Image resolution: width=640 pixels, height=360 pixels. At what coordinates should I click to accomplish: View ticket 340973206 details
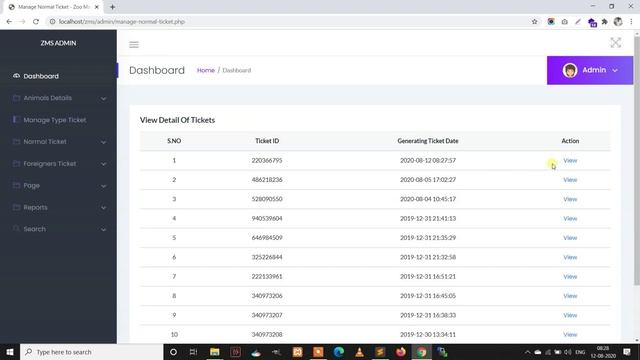click(570, 296)
